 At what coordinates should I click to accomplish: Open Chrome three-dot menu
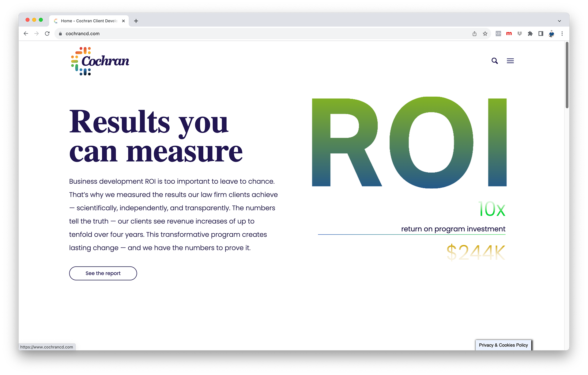[x=562, y=34]
